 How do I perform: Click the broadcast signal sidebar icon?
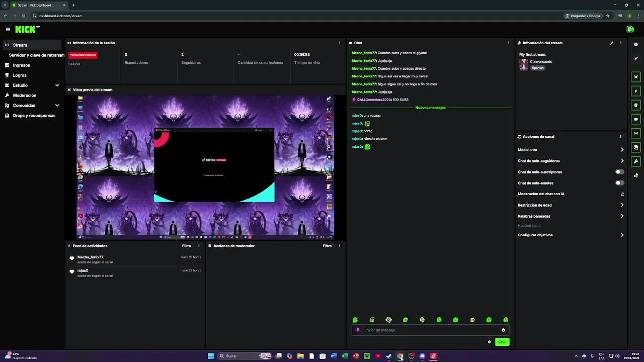click(x=636, y=133)
